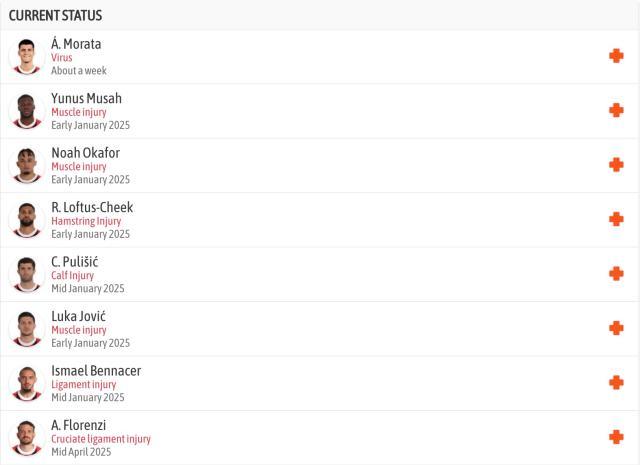This screenshot has width=640, height=465.
Task: Click Yunus Musah's avatar photo
Action: coord(26,110)
